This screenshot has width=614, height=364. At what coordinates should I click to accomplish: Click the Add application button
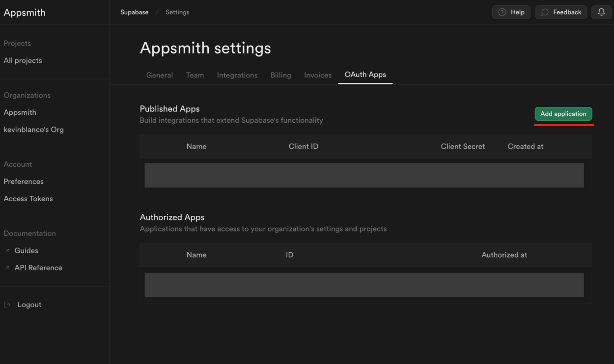(x=563, y=114)
